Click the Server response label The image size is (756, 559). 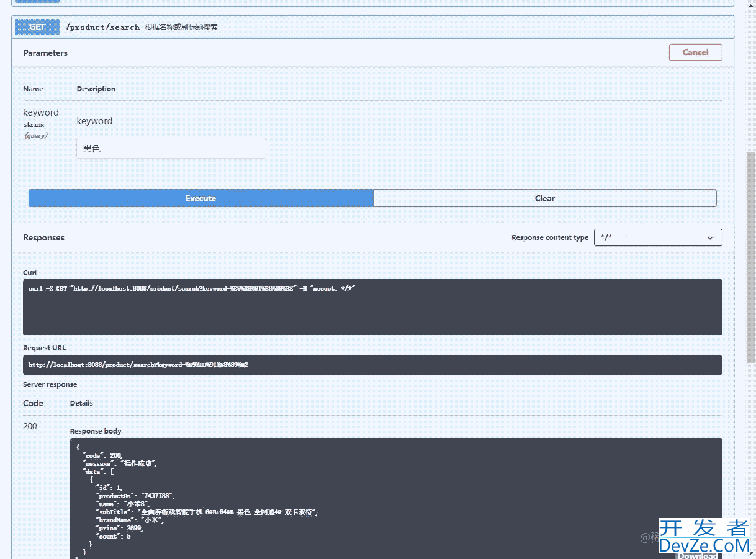(x=50, y=384)
